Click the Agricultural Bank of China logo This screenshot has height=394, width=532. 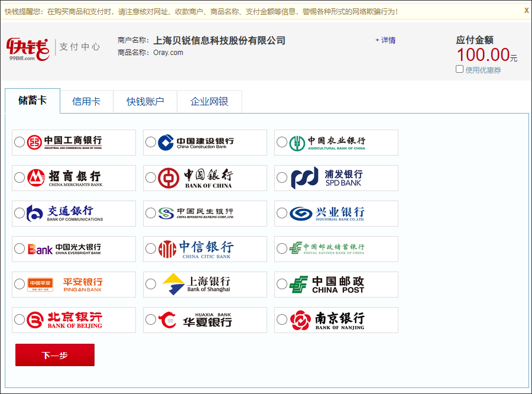click(327, 143)
